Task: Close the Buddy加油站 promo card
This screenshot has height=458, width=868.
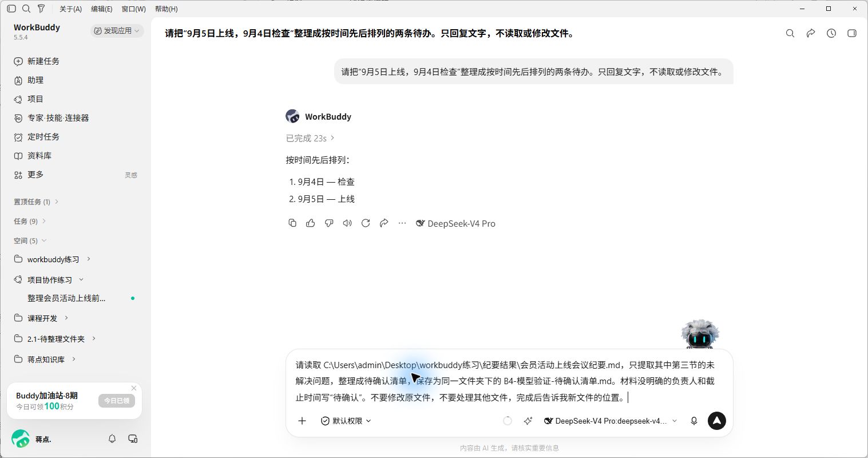Action: [x=134, y=388]
